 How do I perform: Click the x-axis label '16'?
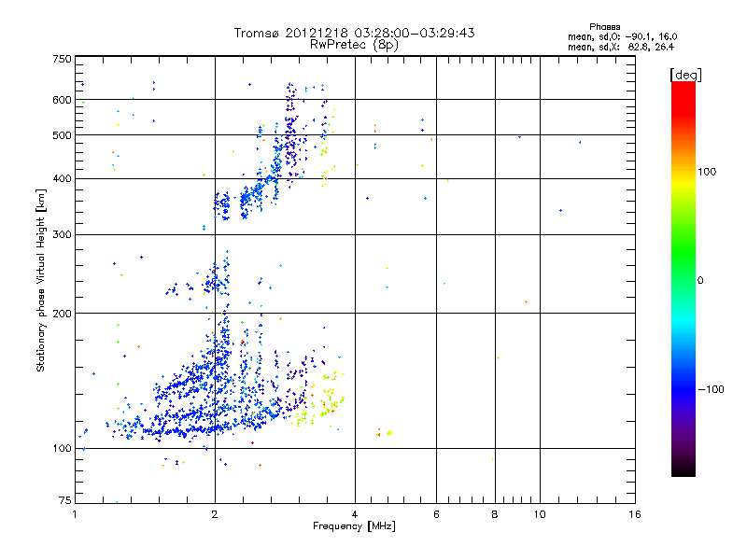click(x=635, y=514)
